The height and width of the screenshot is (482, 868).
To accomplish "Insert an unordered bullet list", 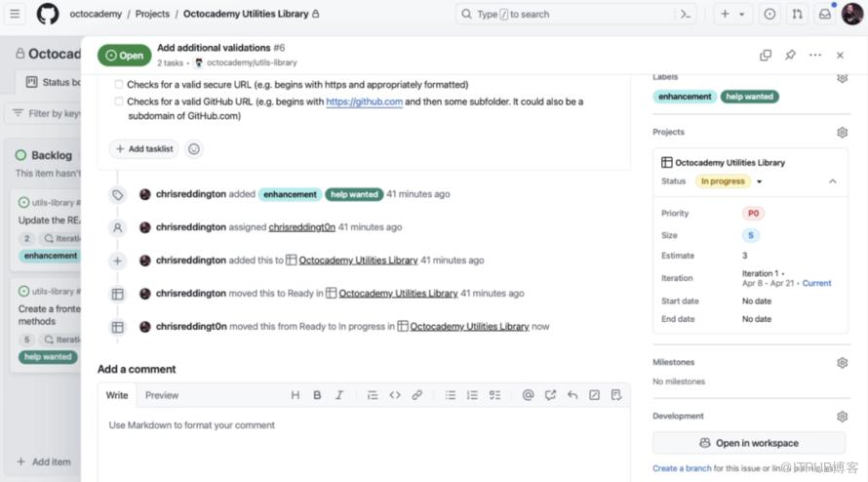I will coord(451,395).
